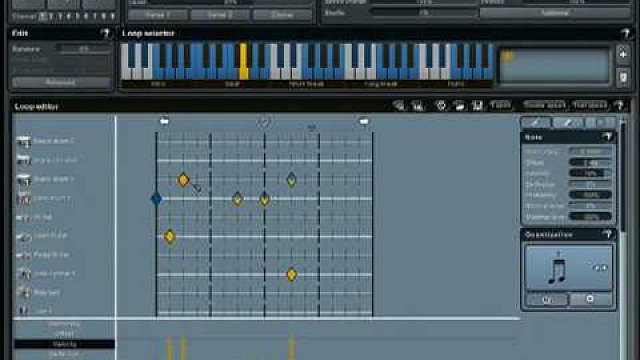
Task: Click the quantization note value arrows
Action: pos(600,268)
